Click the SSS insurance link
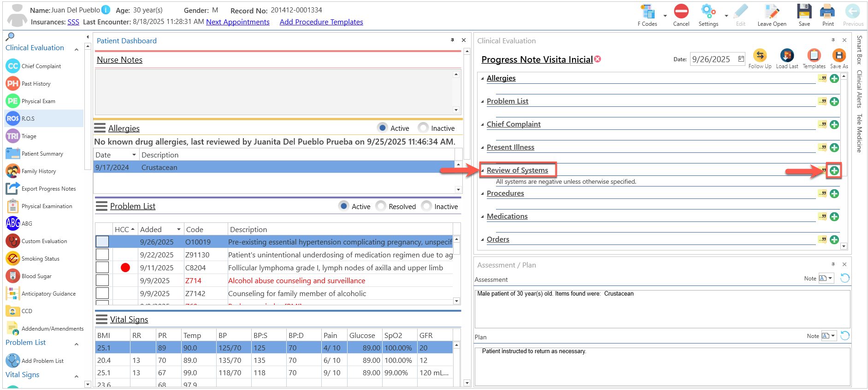The width and height of the screenshot is (868, 390). (x=73, y=22)
